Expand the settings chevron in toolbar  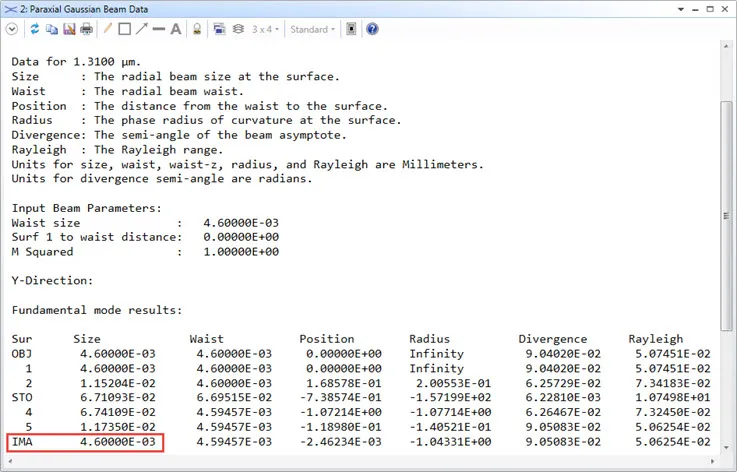click(12, 29)
